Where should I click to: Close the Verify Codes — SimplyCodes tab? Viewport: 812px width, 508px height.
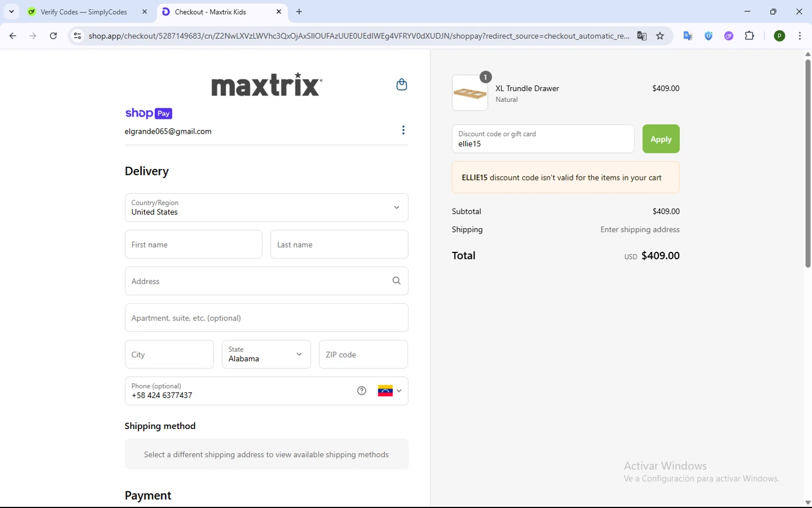145,11
